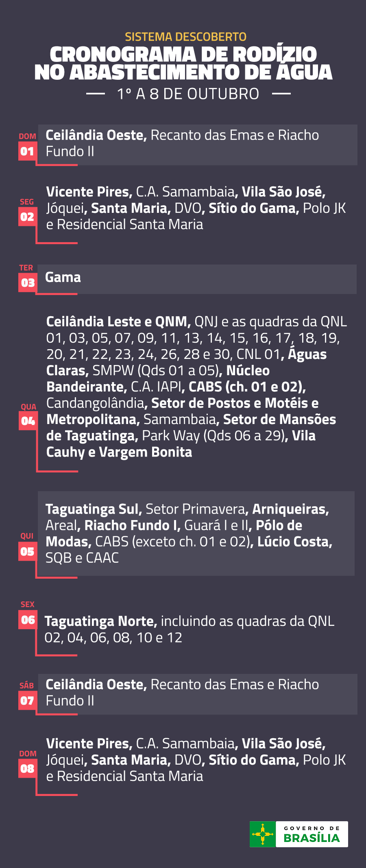Click the red 04 date badge
Image resolution: width=366 pixels, height=868 pixels.
(x=28, y=421)
